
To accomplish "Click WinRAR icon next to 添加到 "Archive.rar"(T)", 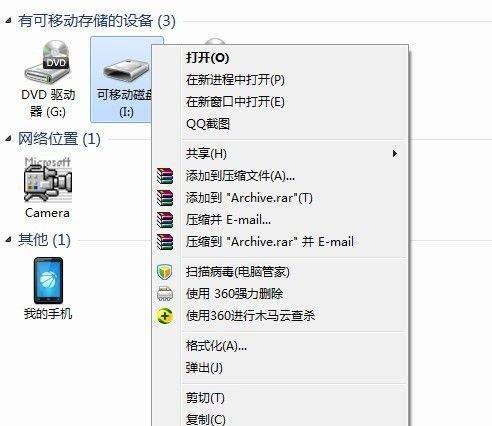I will pyautogui.click(x=165, y=198).
